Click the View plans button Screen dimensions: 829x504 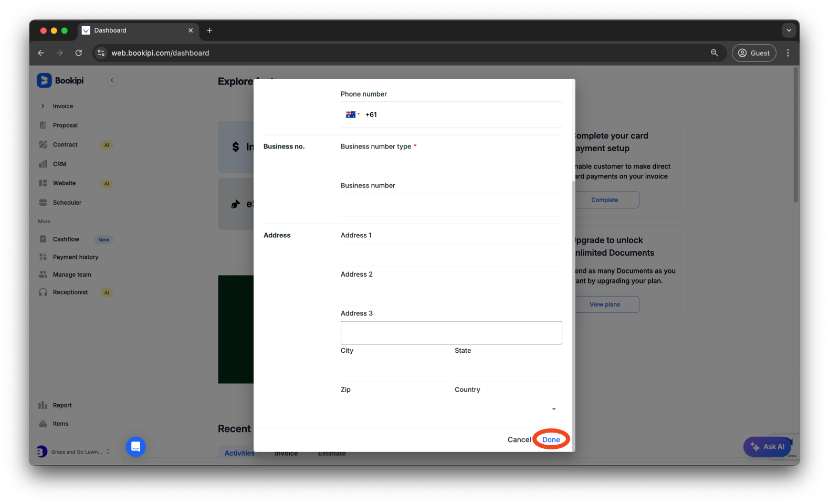pos(605,304)
